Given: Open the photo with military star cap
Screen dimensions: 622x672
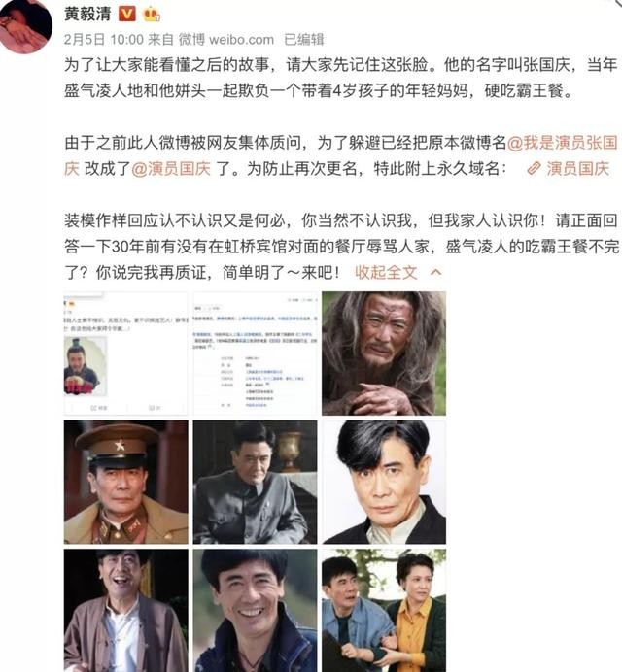Looking at the screenshot, I should 126,482.
